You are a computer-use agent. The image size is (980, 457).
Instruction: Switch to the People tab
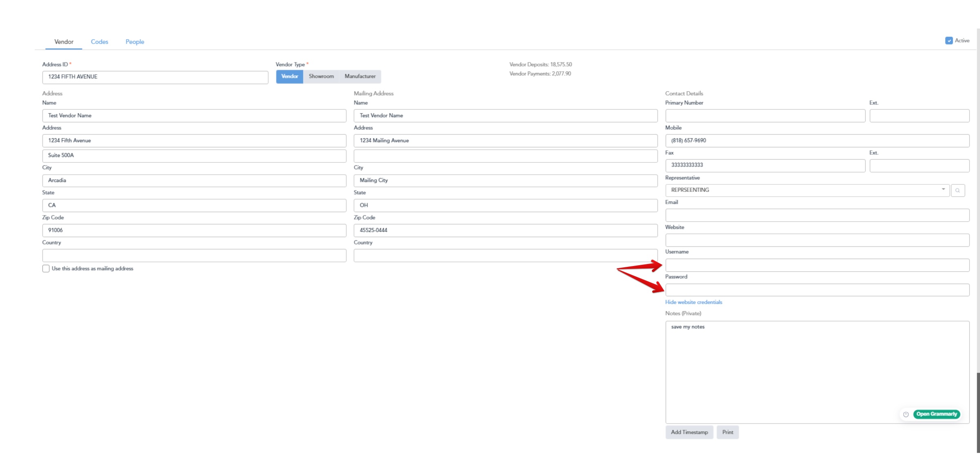click(x=135, y=42)
